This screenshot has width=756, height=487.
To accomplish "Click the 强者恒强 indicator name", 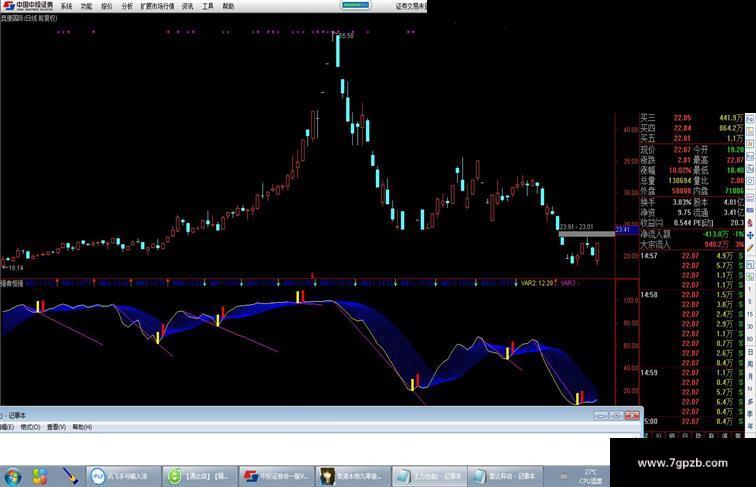I will [12, 284].
